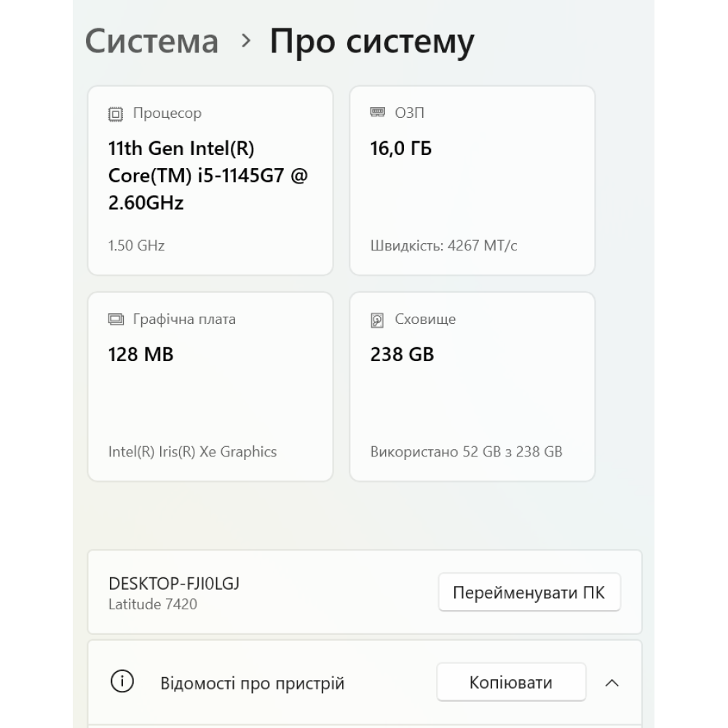Click the Latitude 7420 model text
Viewport: 728px width, 728px height.
(152, 604)
